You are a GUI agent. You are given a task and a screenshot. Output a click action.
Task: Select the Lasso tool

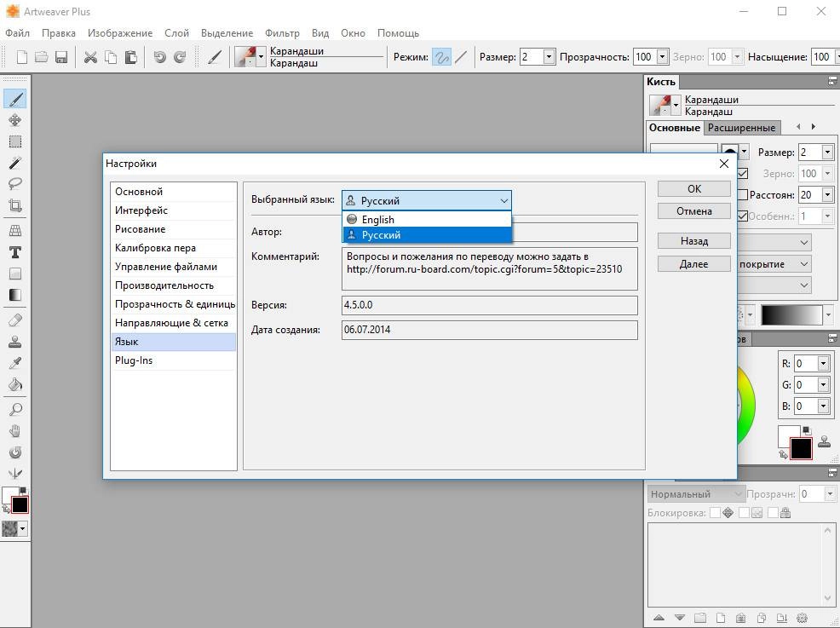(15, 184)
